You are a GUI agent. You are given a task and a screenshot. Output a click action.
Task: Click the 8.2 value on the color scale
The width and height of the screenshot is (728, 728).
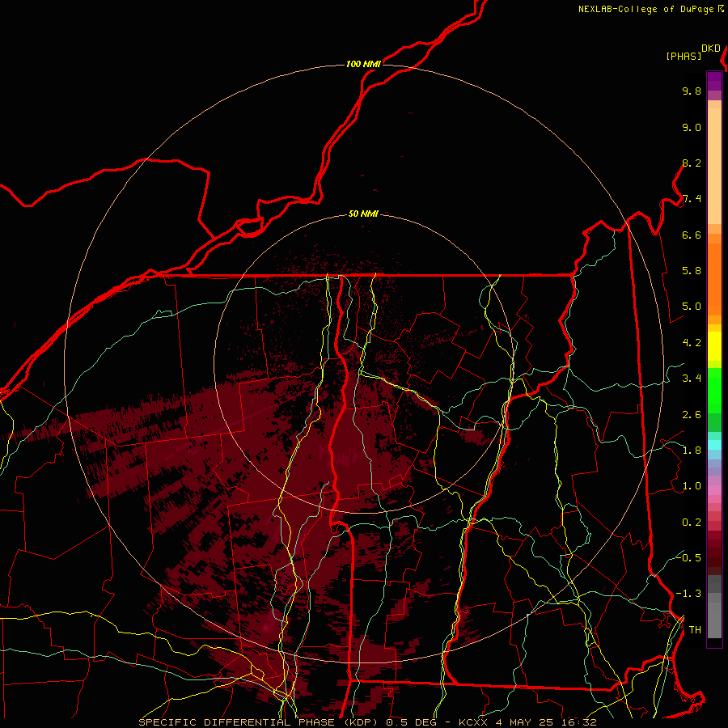(x=692, y=163)
